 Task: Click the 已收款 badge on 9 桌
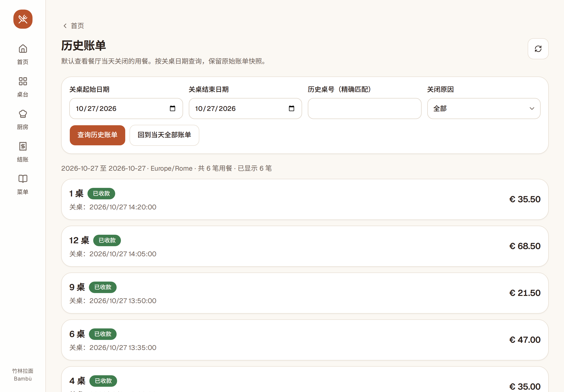point(103,287)
